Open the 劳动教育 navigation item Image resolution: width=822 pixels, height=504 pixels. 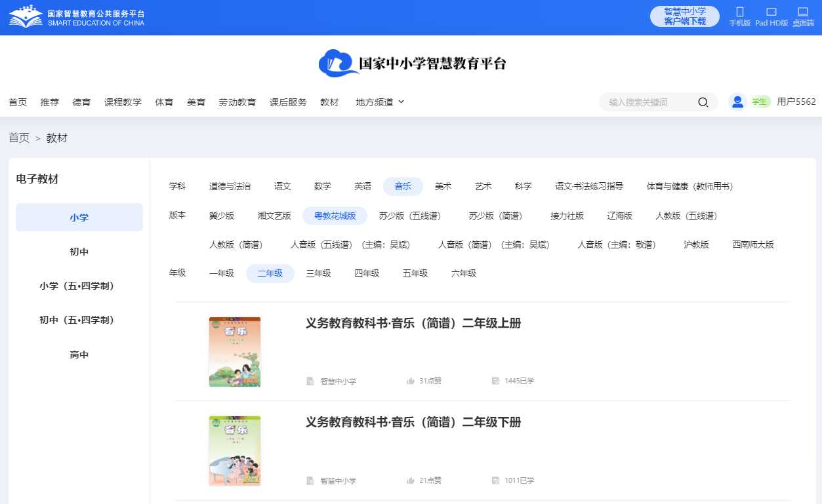pos(237,102)
